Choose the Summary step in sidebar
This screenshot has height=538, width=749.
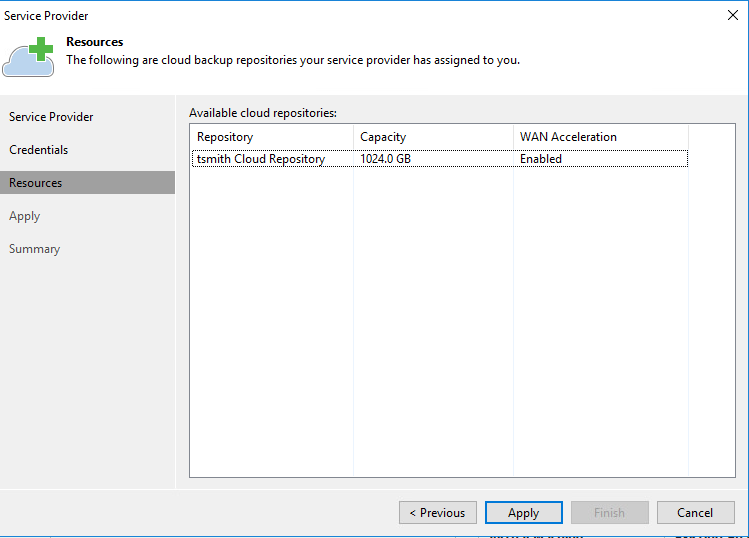(35, 249)
